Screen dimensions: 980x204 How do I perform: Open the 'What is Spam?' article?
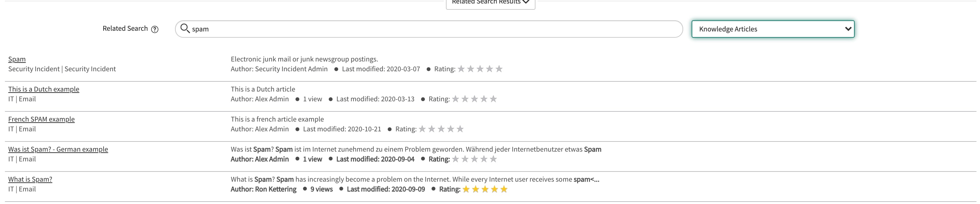(x=30, y=179)
